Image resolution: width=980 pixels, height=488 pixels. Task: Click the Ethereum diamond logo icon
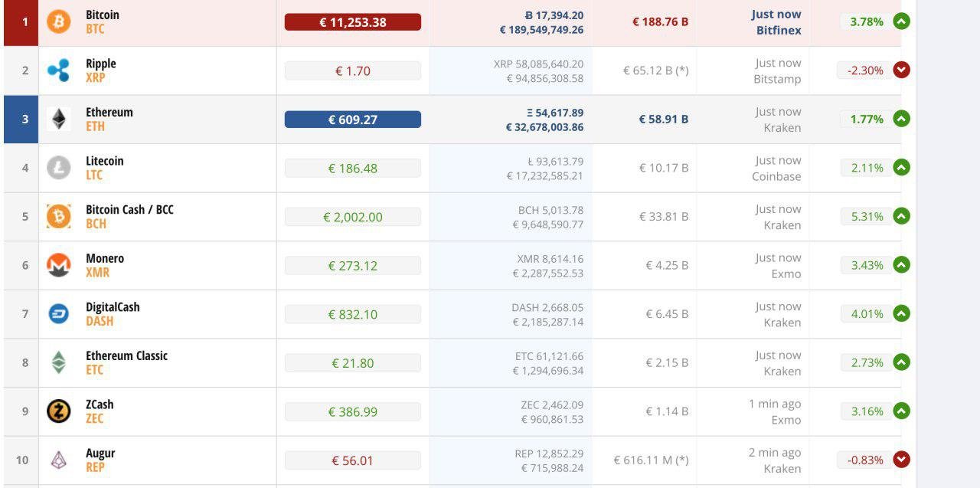[58, 119]
